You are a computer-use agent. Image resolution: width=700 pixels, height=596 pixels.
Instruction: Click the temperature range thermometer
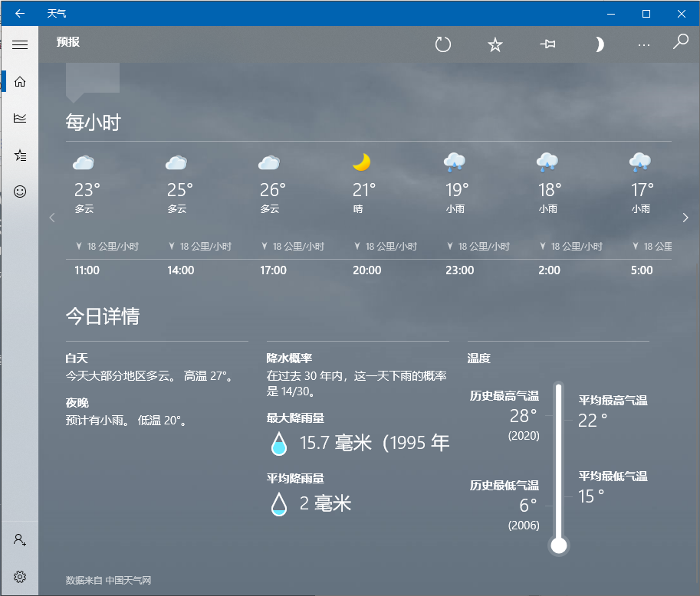pos(558,467)
